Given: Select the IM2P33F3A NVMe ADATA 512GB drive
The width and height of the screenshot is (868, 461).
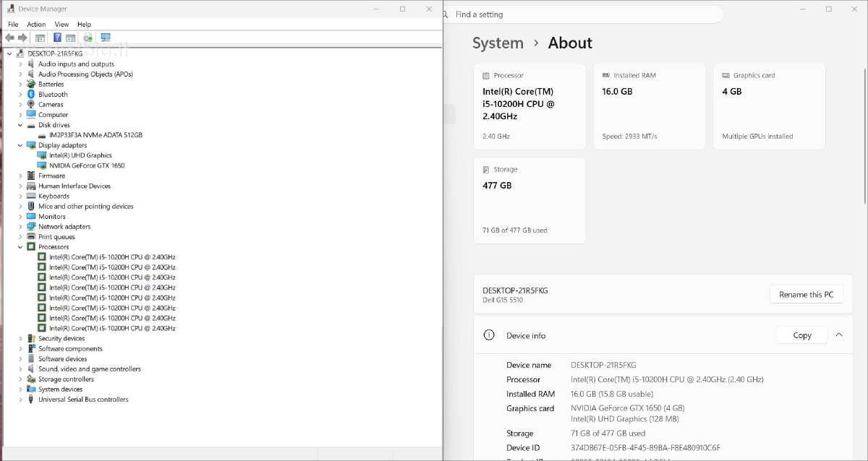Looking at the screenshot, I should (95, 135).
